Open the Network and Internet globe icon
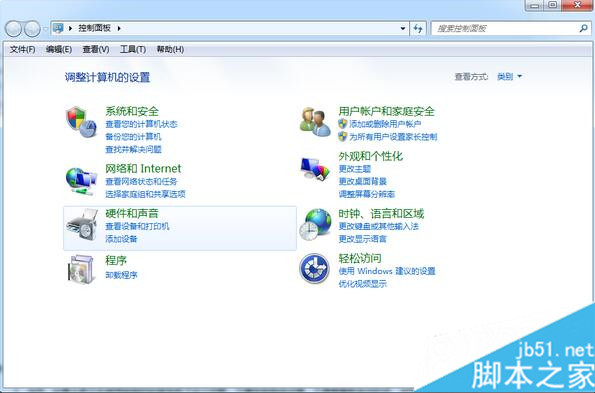 (81, 181)
